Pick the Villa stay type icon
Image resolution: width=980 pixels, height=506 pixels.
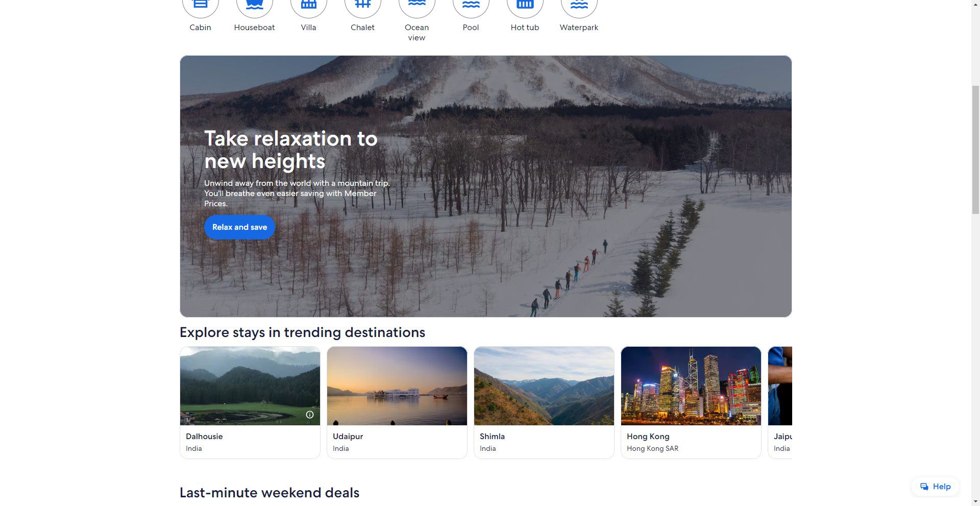308,7
